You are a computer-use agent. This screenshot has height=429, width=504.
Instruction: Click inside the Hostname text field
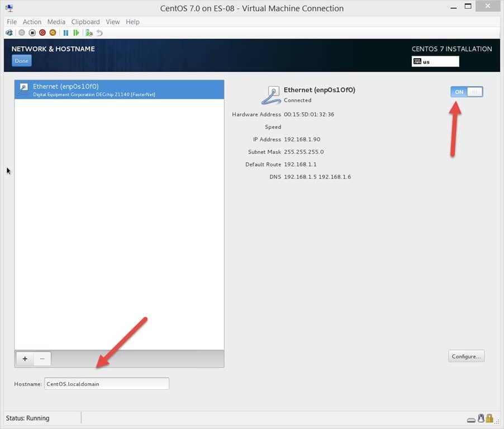click(106, 383)
